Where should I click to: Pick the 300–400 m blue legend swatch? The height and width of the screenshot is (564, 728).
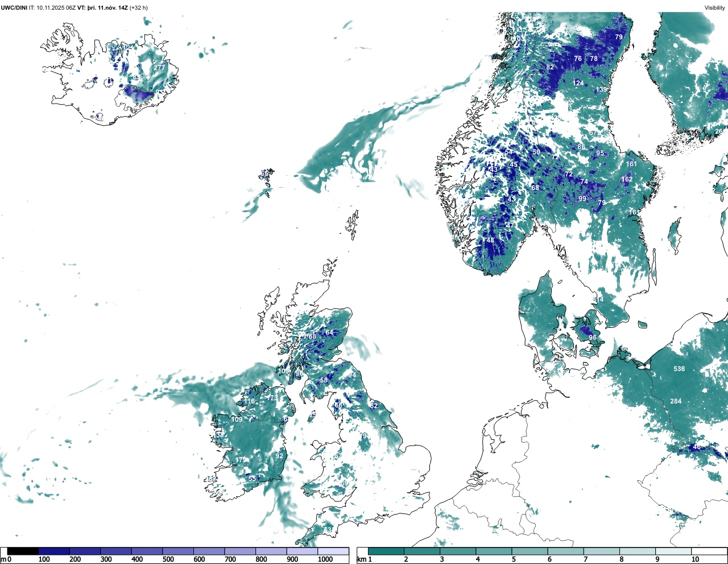click(x=116, y=551)
